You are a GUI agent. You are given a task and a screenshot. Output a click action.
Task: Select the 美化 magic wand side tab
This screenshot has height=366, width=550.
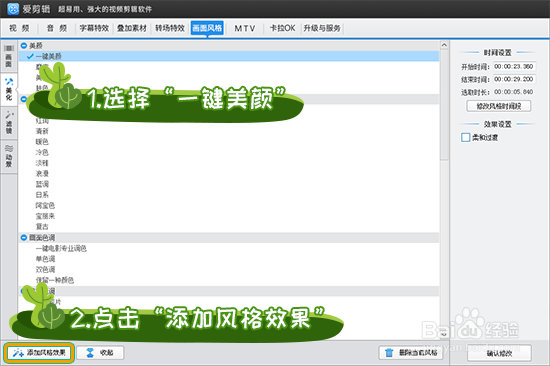[8, 89]
